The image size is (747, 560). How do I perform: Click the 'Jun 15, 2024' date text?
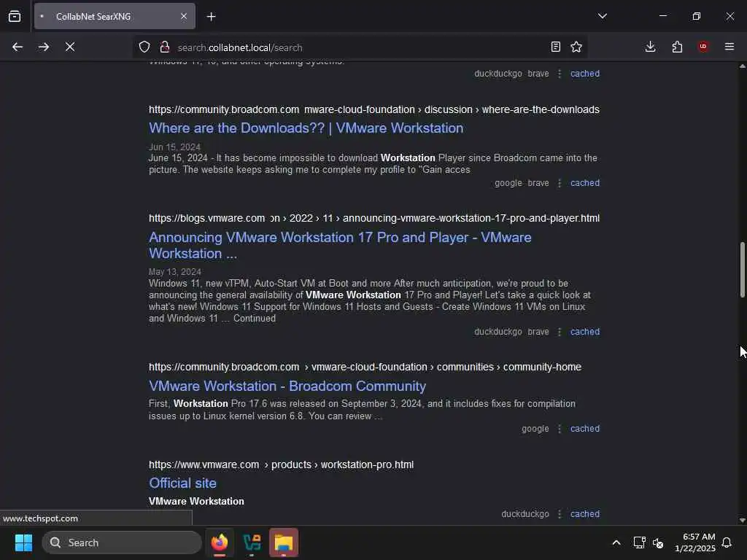tap(174, 147)
